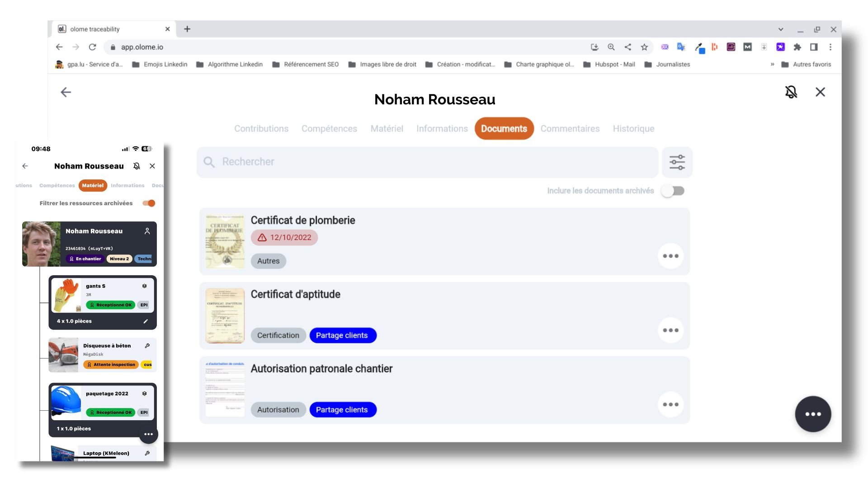Mute notifications with the crossed bell icon
The image size is (868, 488).
(x=791, y=92)
